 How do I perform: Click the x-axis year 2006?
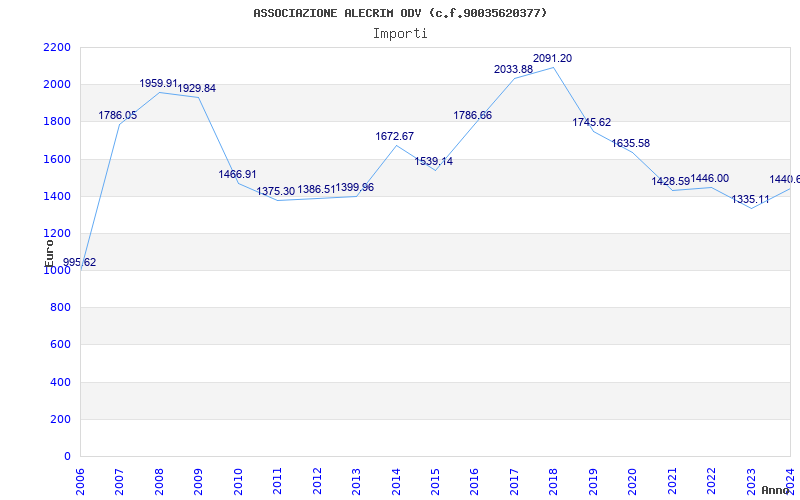click(80, 481)
